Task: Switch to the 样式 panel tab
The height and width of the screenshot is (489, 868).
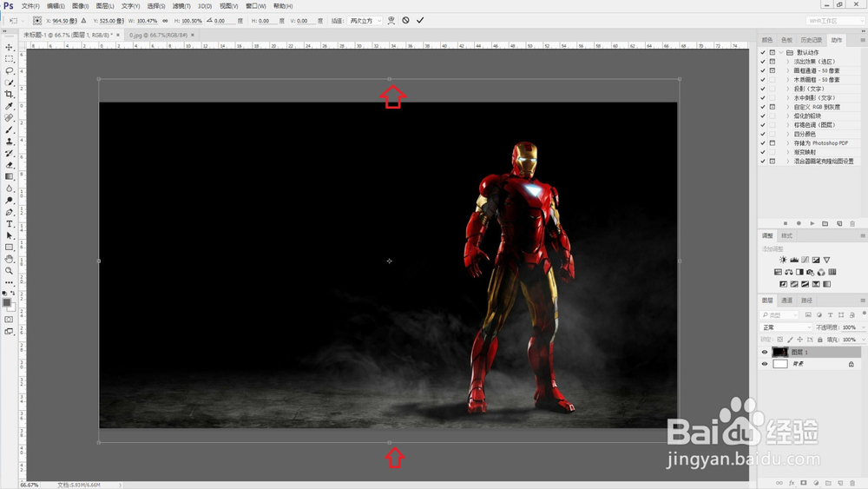Action: coord(786,235)
